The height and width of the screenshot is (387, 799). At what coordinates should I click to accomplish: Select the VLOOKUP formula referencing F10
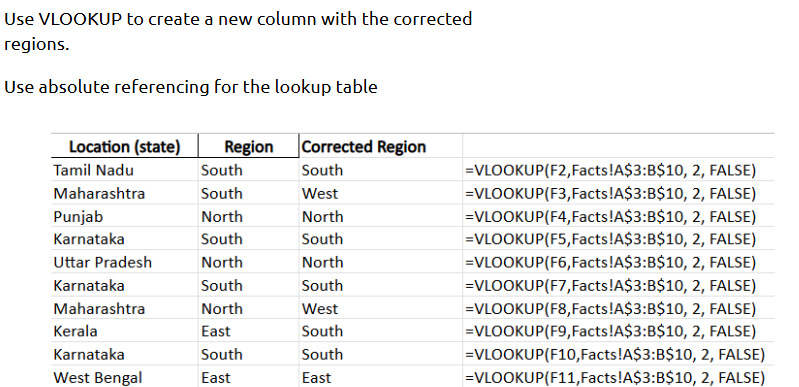[615, 354]
